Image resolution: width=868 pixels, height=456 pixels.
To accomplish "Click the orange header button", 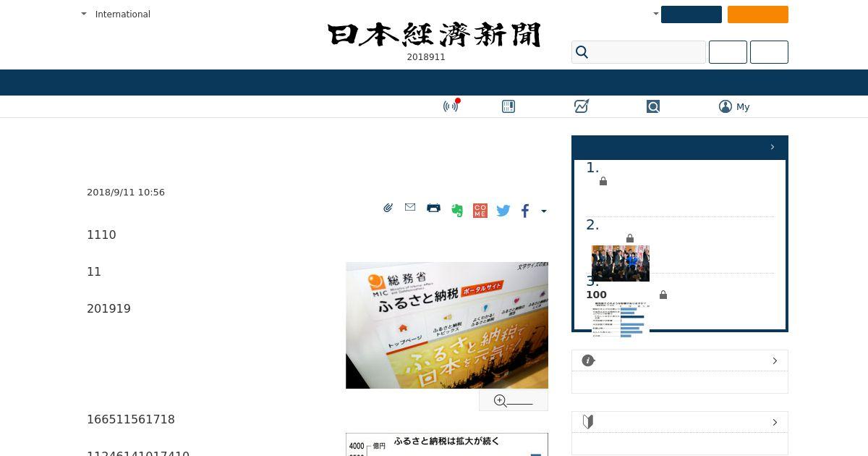I will click(758, 14).
